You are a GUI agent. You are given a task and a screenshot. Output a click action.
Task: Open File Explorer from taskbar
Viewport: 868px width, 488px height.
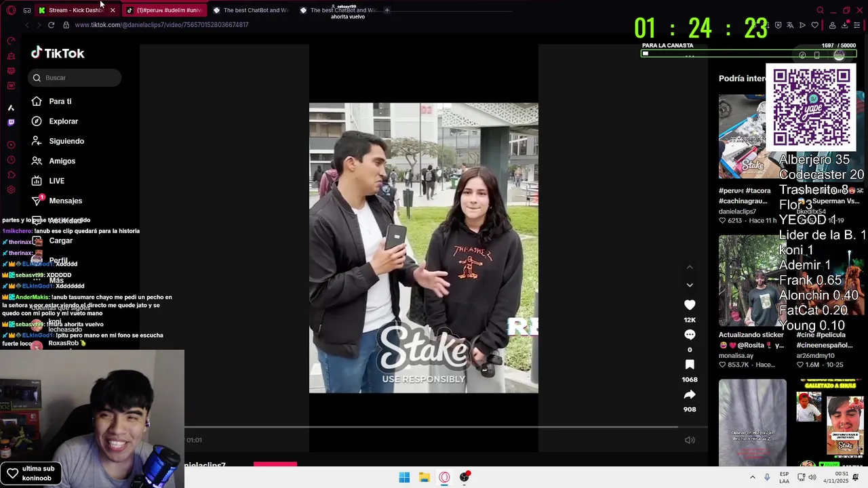pyautogui.click(x=425, y=477)
